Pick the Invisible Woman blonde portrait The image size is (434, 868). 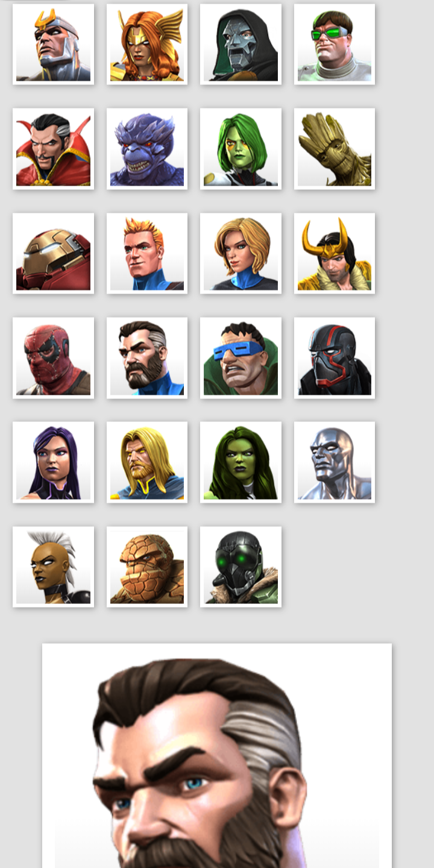(x=241, y=253)
